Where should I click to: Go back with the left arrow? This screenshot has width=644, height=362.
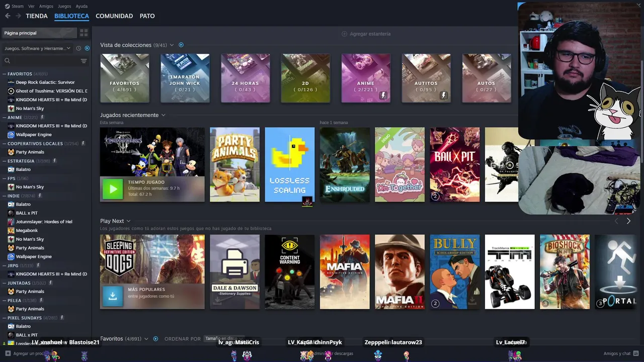8,16
